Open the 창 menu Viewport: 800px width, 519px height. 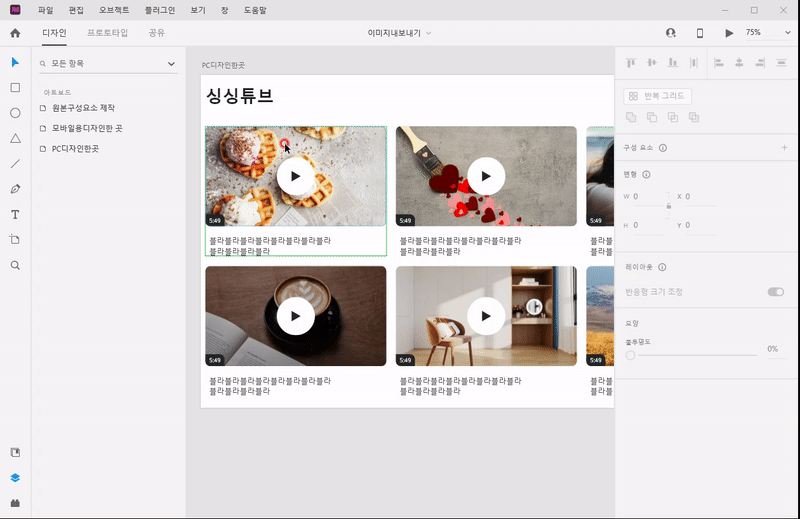point(224,10)
